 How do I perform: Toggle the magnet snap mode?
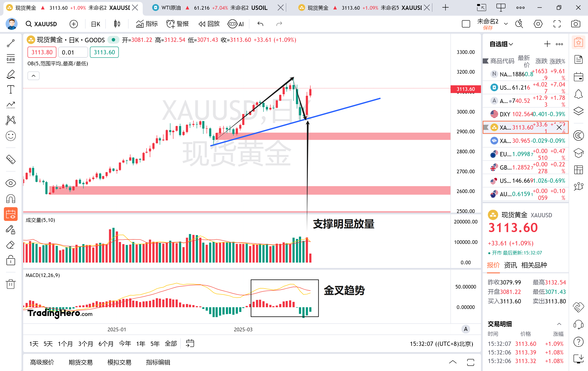(11, 199)
